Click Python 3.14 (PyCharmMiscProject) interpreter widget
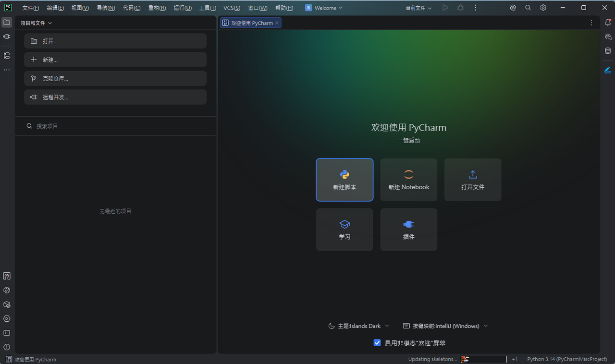615x364 pixels. (x=567, y=359)
